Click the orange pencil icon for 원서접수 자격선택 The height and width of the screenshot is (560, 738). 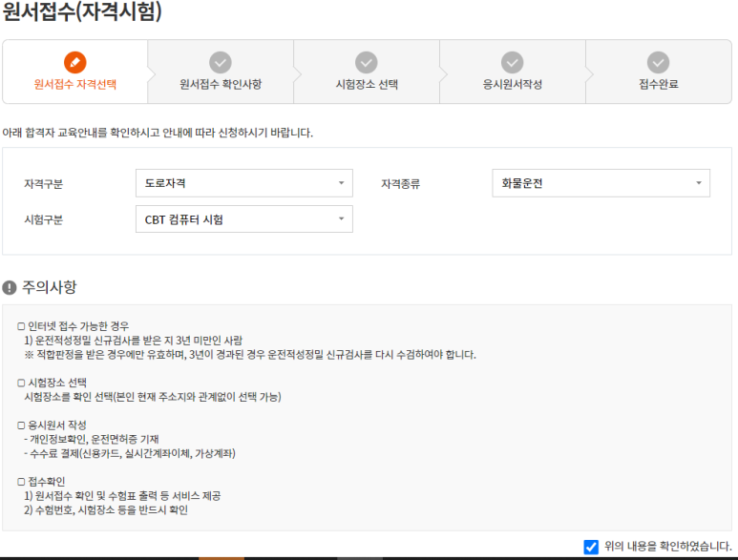click(x=74, y=63)
